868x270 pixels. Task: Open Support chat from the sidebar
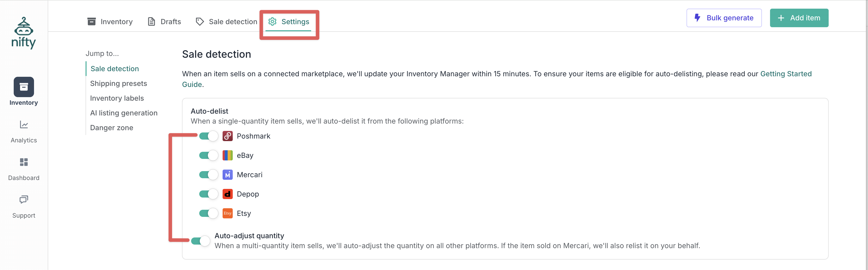[x=24, y=206]
